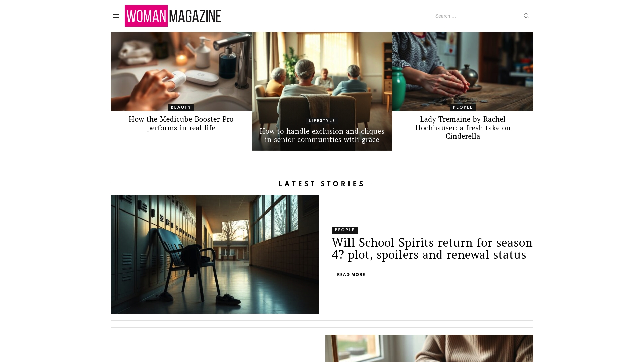The height and width of the screenshot is (362, 644).
Task: Open the Lifestyle category label
Action: coord(322,121)
